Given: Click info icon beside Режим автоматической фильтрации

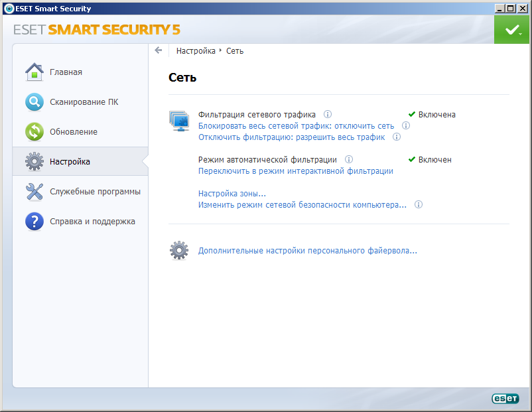Looking at the screenshot, I should (349, 159).
